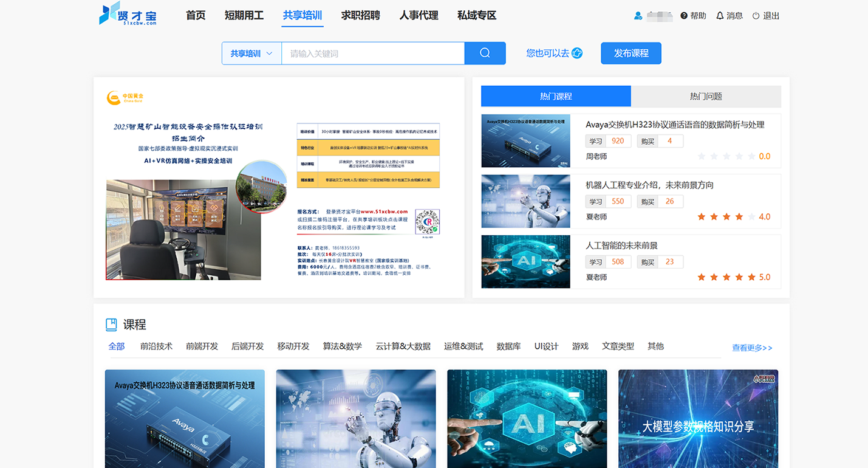The image size is (868, 468).
Task: Click thumbs-up icon beside 您也可以去
Action: point(577,53)
